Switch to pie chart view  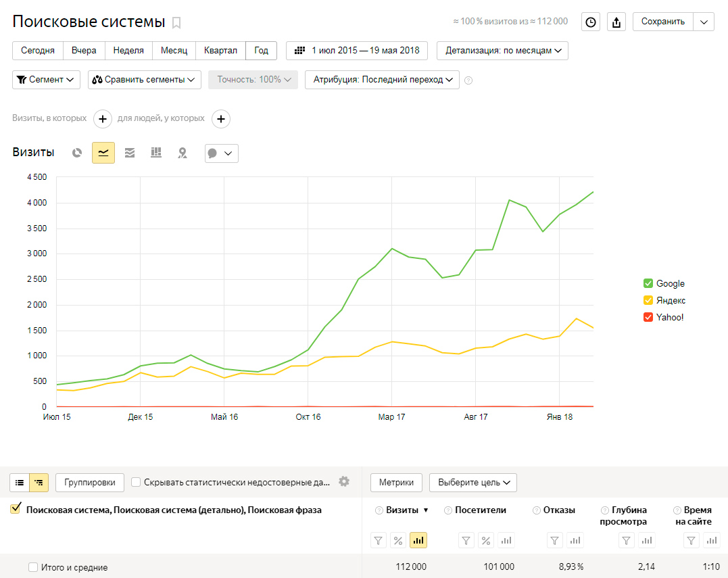[77, 153]
